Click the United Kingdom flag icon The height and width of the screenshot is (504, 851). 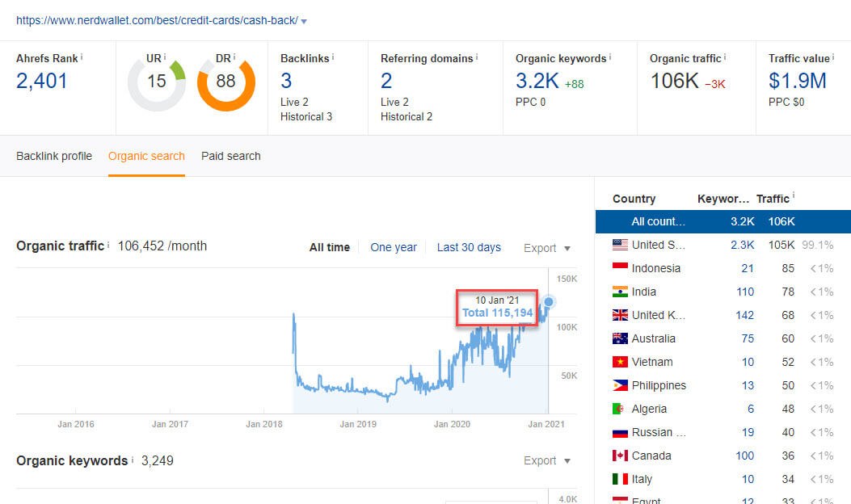click(x=620, y=315)
